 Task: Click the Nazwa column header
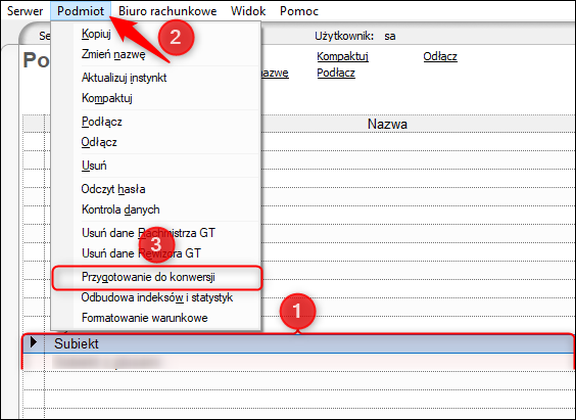coord(387,124)
